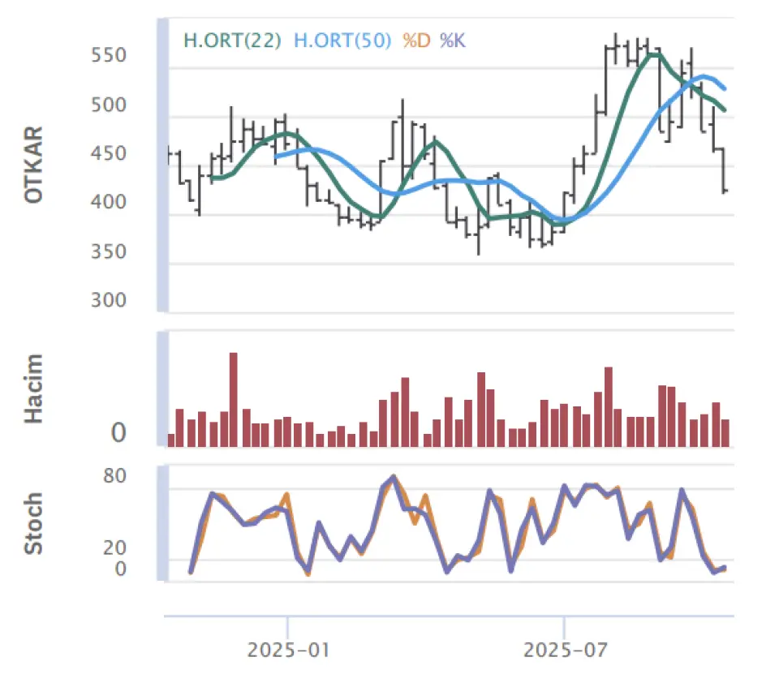Toggle the H.ORT(22) legend entry

232,40
